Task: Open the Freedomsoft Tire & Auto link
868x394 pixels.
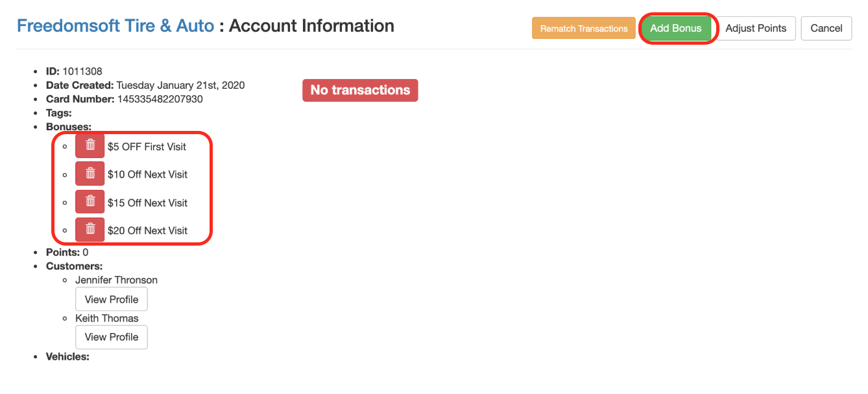Action: point(115,26)
